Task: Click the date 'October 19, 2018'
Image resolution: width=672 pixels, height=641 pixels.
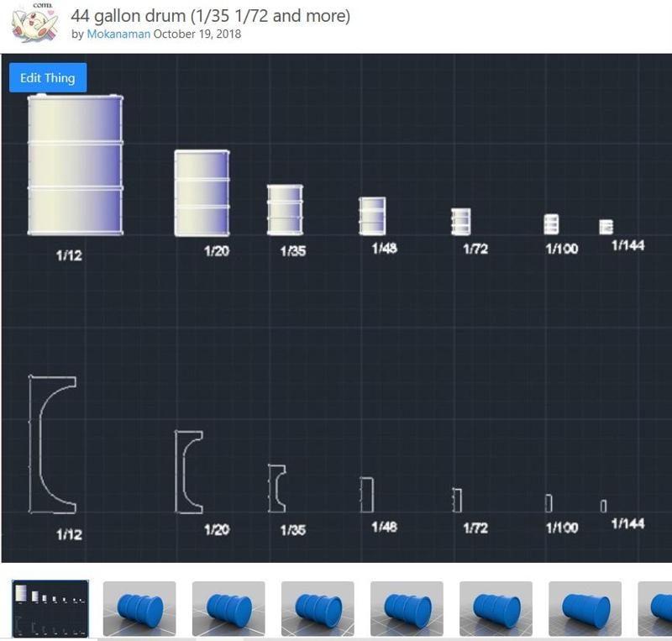Action: (x=197, y=34)
